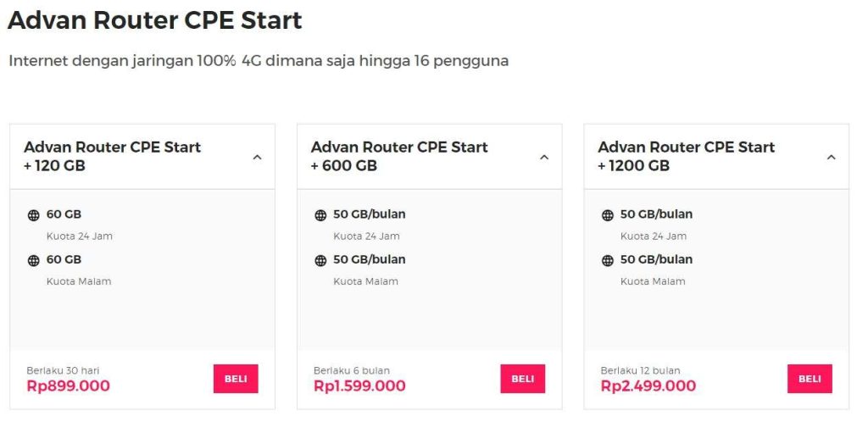The width and height of the screenshot is (868, 433).
Task: Collapse the + 600 GB package chevron
Action: point(544,157)
